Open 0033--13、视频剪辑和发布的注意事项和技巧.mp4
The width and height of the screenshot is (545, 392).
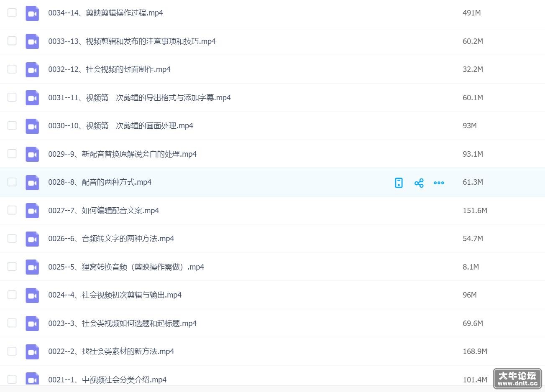pos(132,41)
